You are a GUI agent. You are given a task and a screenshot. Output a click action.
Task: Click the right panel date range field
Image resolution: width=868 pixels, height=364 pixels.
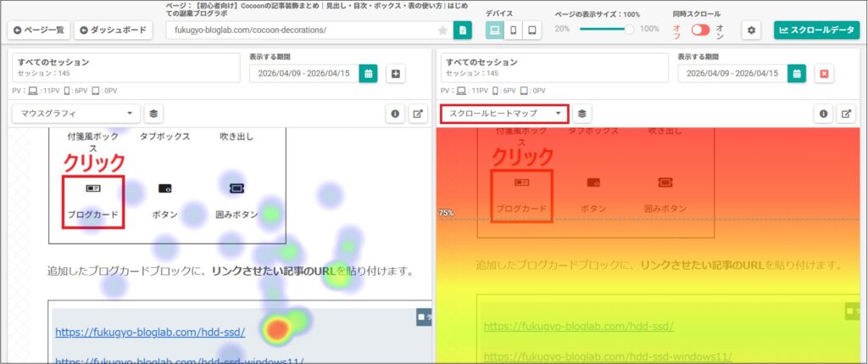point(733,73)
